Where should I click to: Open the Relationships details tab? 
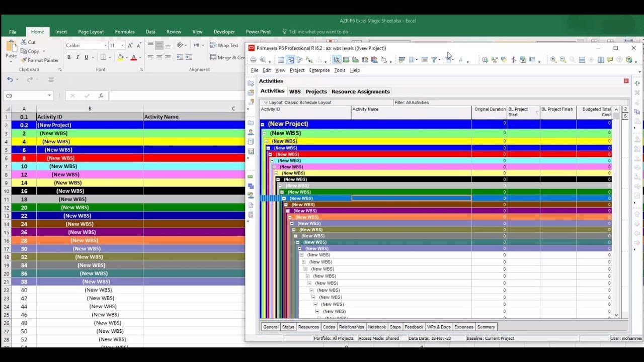pyautogui.click(x=352, y=327)
